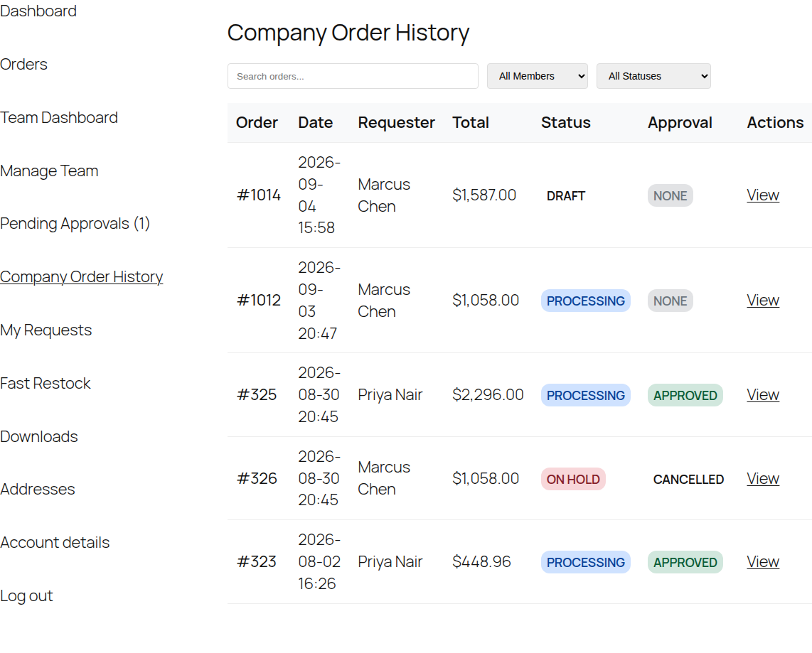Click the Approval column header

(680, 123)
